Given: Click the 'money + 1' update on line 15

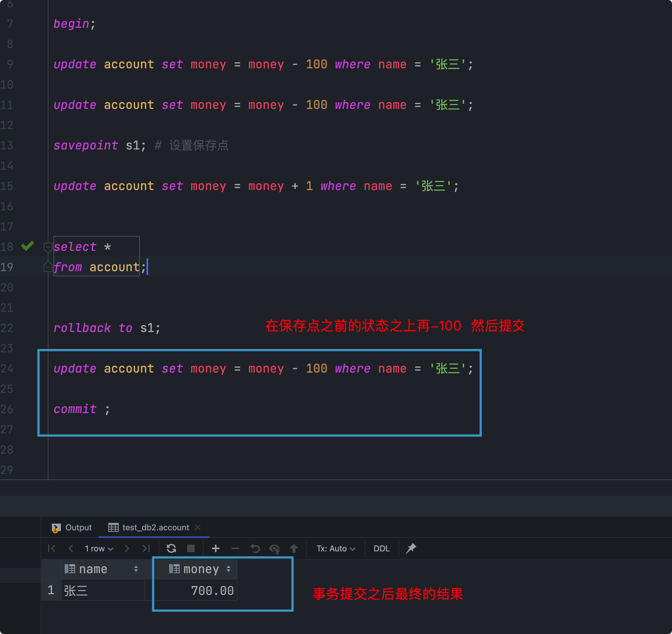Looking at the screenshot, I should [x=256, y=186].
